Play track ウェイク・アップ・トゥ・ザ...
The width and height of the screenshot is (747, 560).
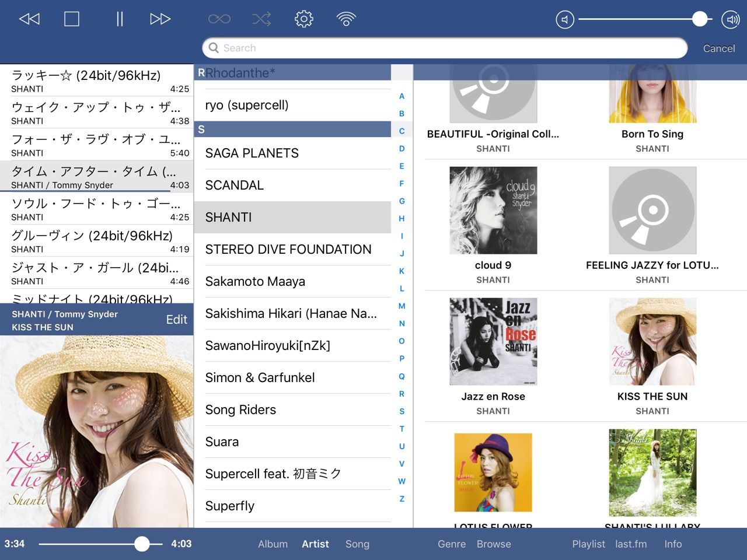97,113
